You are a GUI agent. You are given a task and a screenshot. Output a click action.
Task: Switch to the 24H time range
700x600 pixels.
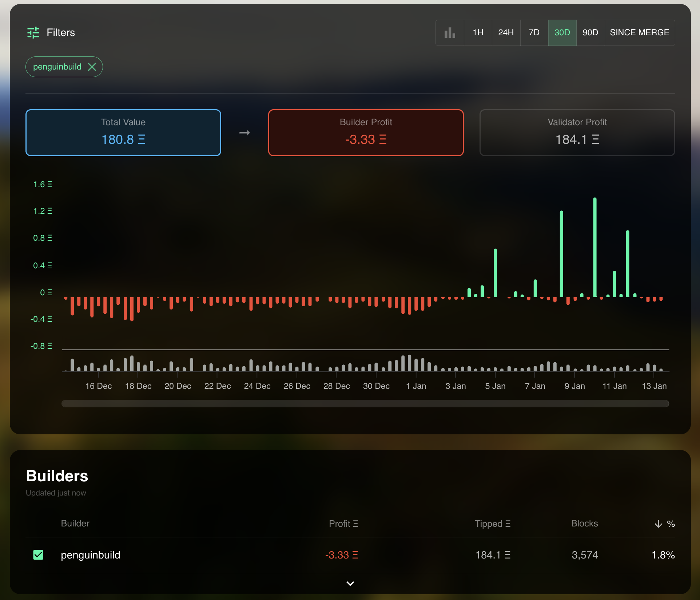506,33
